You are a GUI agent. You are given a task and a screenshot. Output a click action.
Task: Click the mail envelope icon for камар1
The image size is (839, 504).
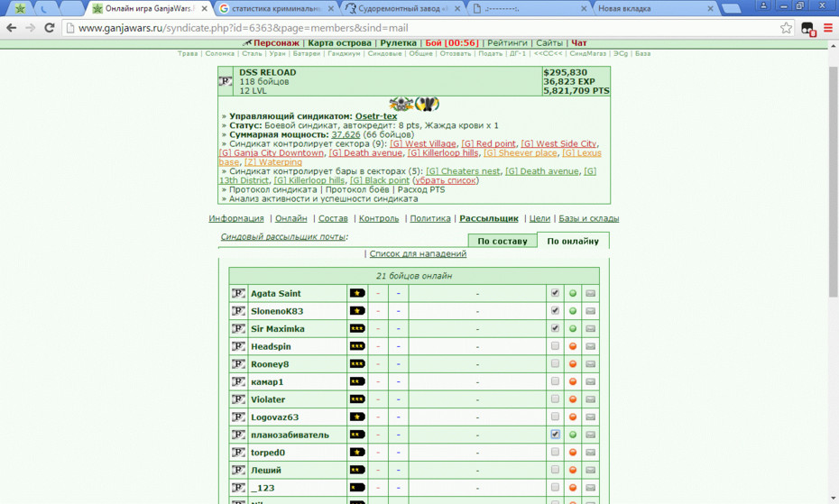(x=590, y=381)
